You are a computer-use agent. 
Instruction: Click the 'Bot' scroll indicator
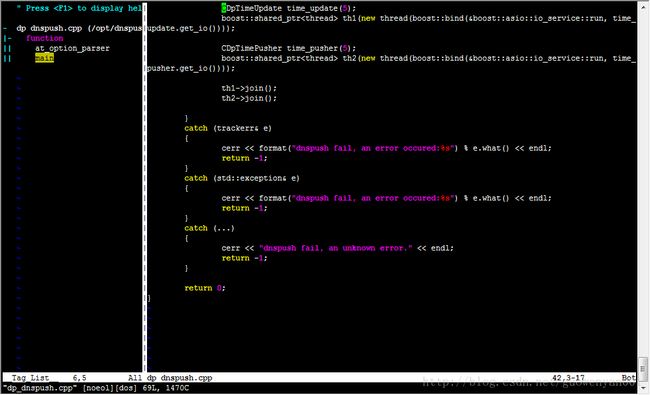coord(628,378)
